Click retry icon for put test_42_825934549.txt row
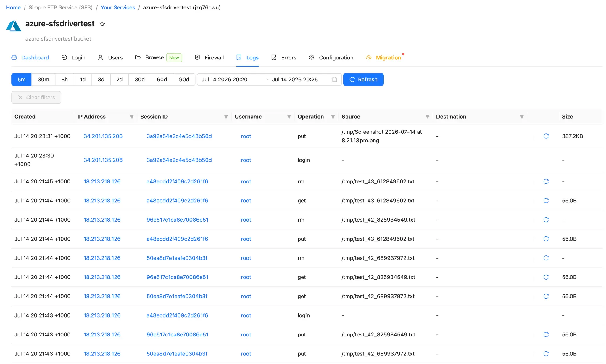 coord(546,335)
